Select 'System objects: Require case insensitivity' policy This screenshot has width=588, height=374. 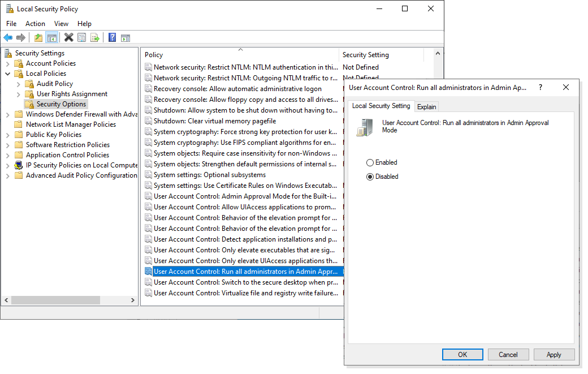click(245, 153)
